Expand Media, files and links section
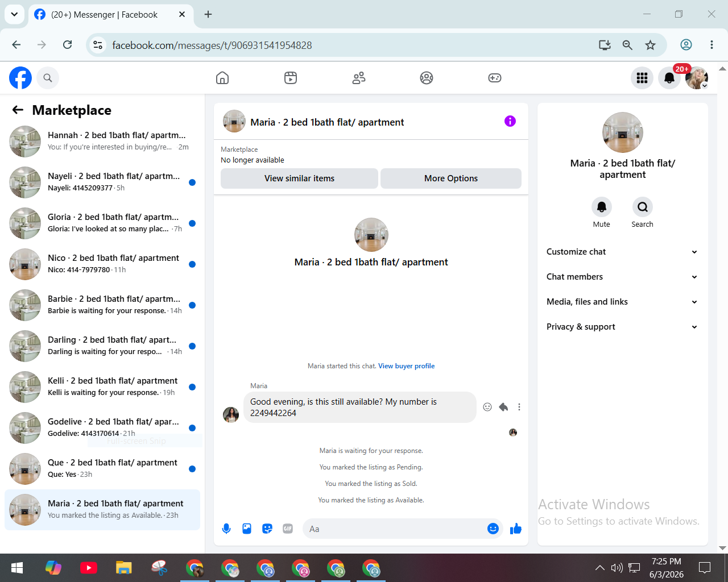Viewport: 728px width, 582px height. click(x=622, y=302)
